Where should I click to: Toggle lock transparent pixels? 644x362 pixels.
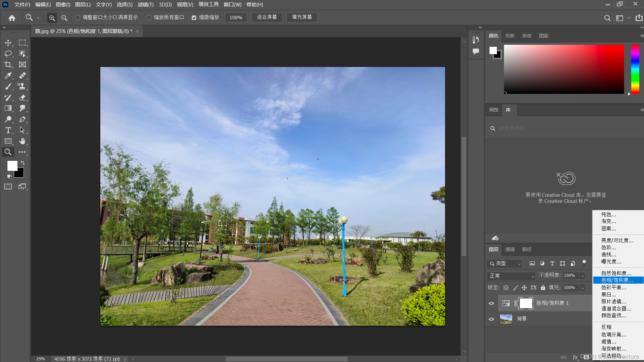click(x=506, y=288)
